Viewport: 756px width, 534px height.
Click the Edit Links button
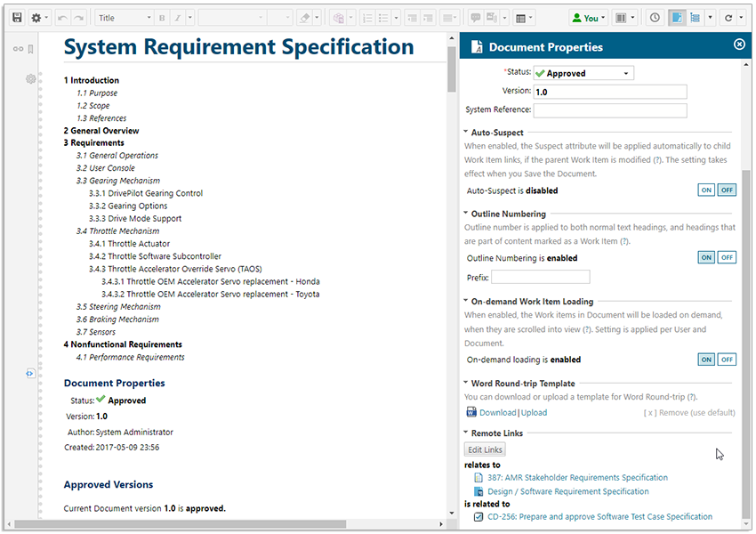click(485, 449)
